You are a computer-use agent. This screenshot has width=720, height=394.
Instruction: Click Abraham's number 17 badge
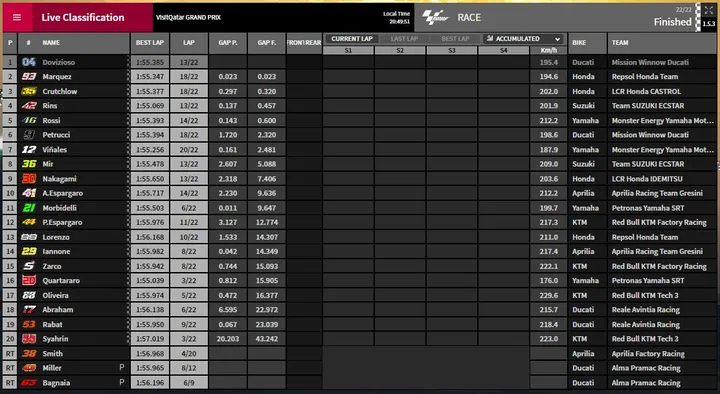(x=28, y=310)
